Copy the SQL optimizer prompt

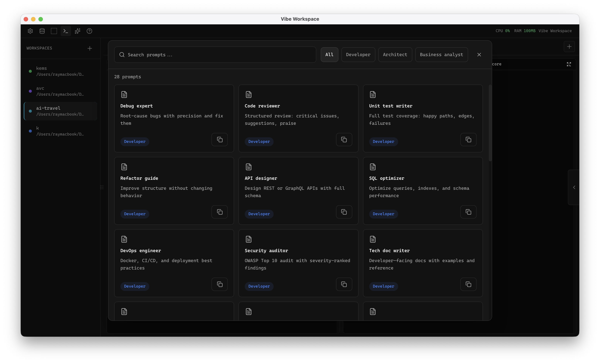point(468,212)
